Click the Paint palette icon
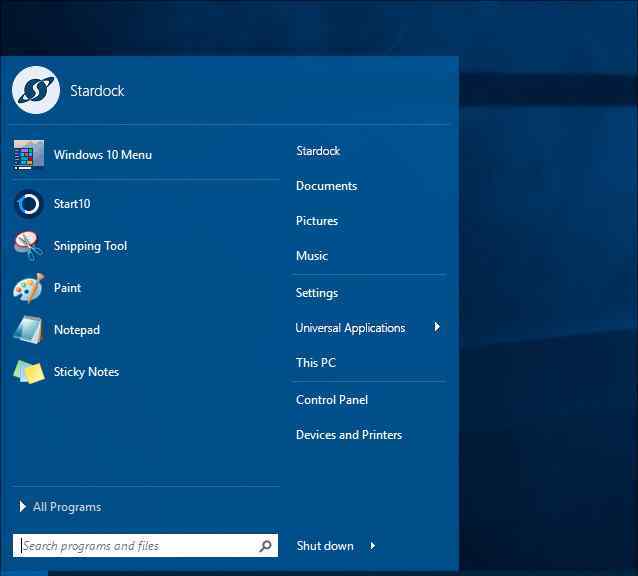 pyautogui.click(x=28, y=288)
